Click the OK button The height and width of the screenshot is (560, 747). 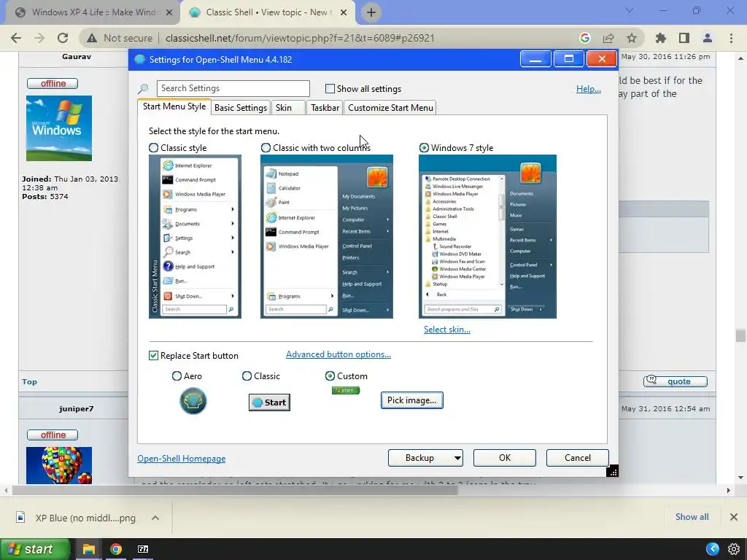point(505,458)
